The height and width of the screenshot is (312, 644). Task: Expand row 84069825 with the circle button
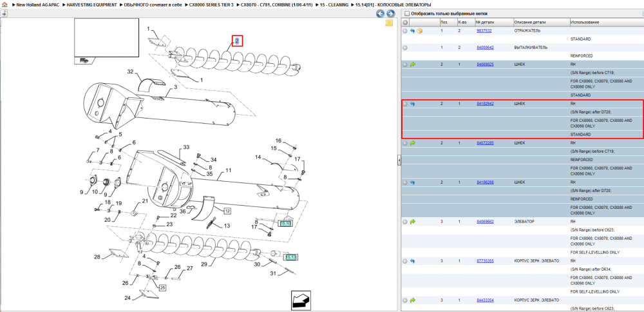[x=405, y=64]
